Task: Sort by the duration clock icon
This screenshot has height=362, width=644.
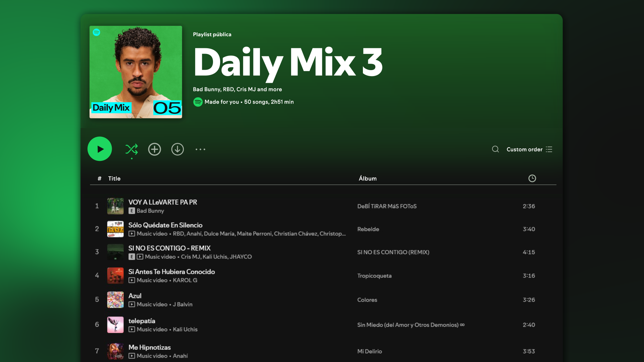Action: 532,178
